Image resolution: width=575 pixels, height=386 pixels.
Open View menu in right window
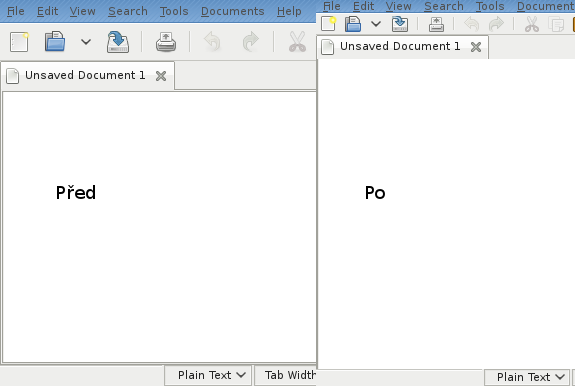pos(399,6)
